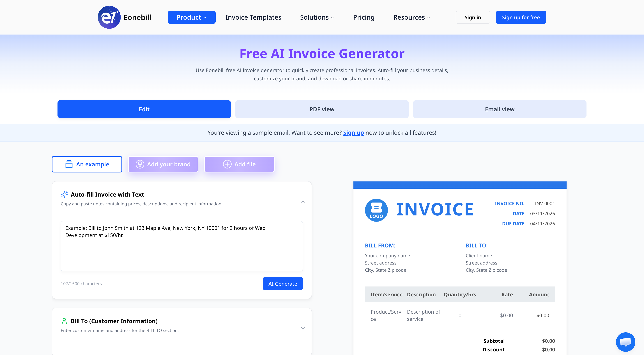Viewport: 644px width, 355px height.
Task: Switch to the PDF view tab
Action: (x=322, y=109)
